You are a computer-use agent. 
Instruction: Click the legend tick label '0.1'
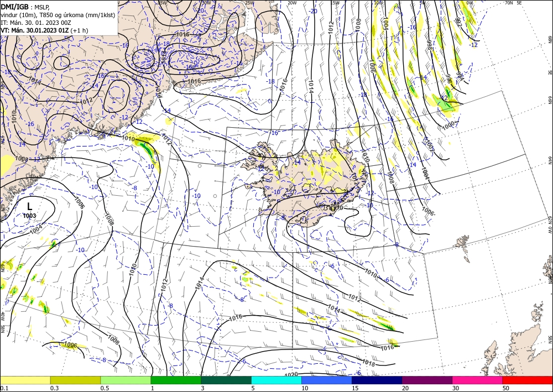pos(3,388)
